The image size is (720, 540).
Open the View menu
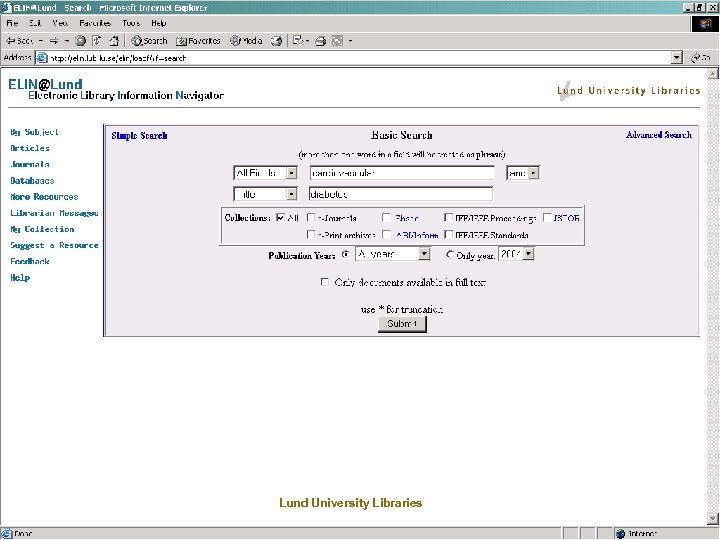tap(60, 23)
